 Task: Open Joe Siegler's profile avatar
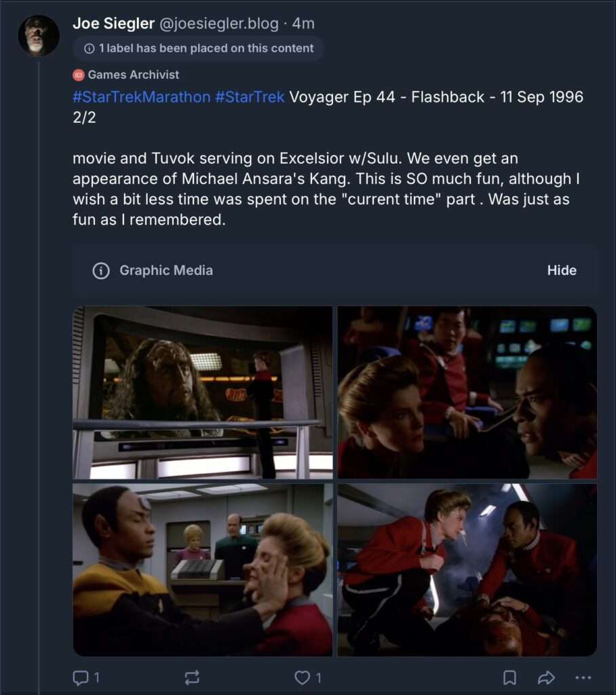(x=39, y=36)
